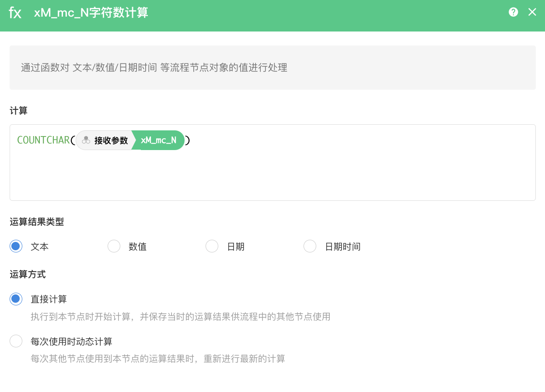
Task: Click the node icon inside 接收参数 chip
Action: [86, 140]
